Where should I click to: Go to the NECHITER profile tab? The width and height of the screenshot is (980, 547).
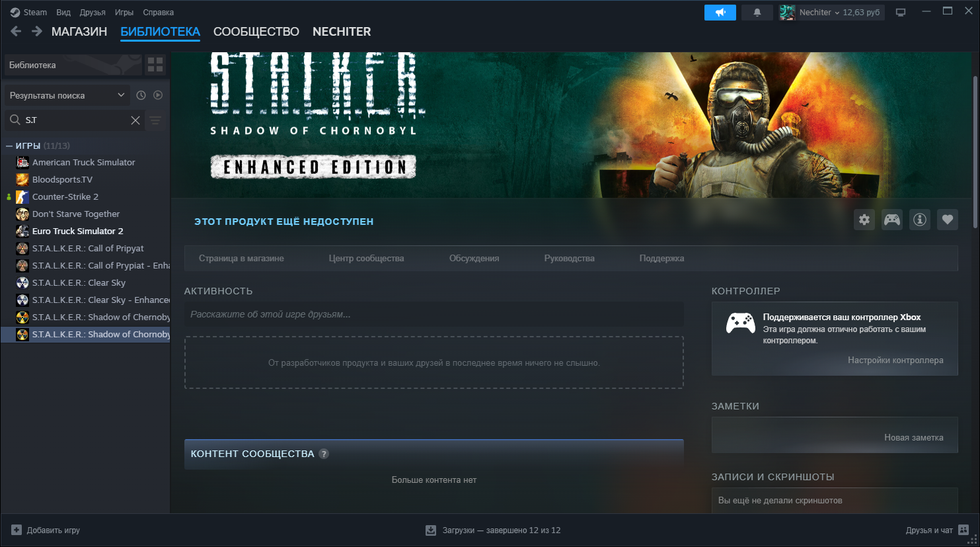[x=342, y=32]
